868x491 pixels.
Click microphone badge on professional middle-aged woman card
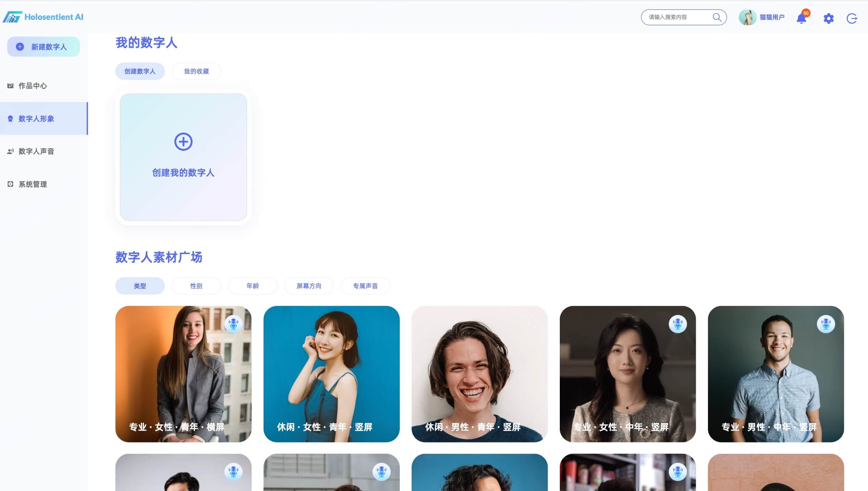[678, 324]
